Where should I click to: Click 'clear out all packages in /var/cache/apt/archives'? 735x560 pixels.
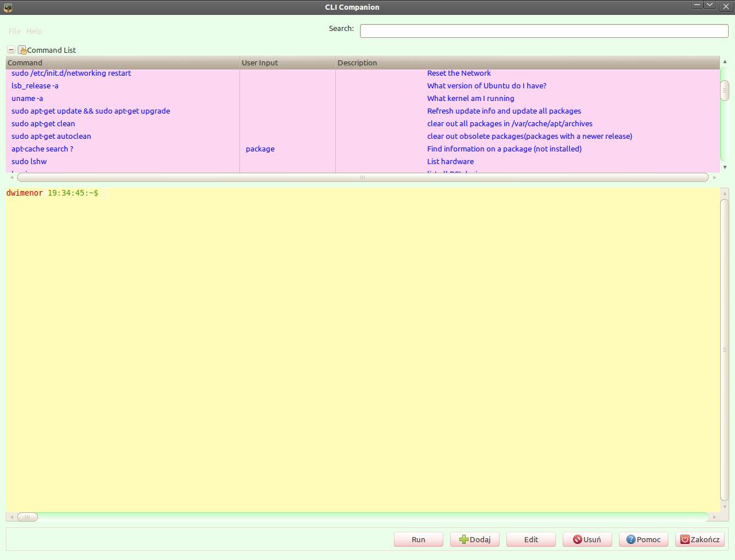coord(510,123)
